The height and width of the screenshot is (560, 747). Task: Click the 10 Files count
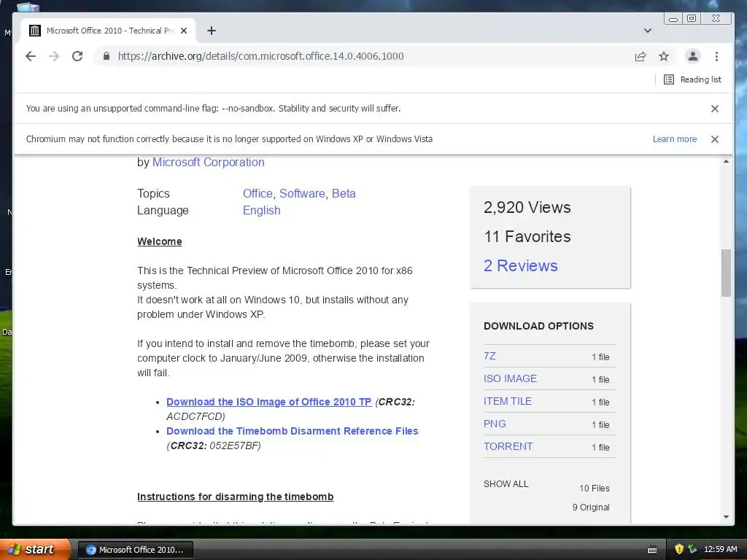pos(594,488)
